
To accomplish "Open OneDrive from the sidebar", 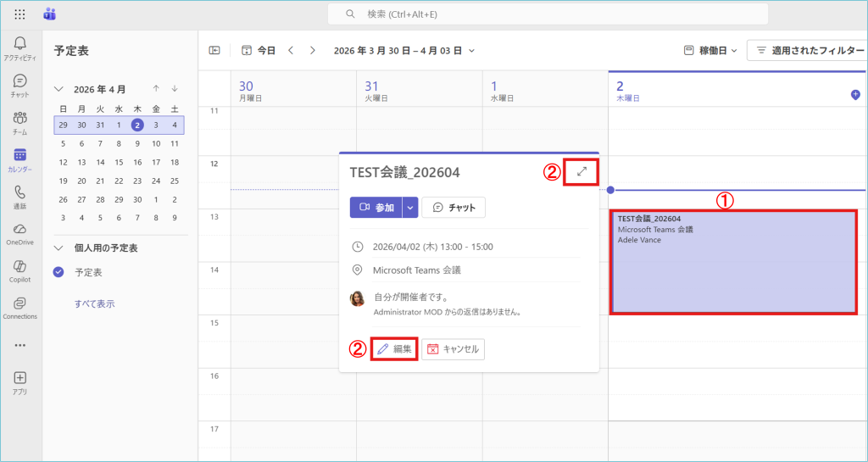I will pos(20,232).
